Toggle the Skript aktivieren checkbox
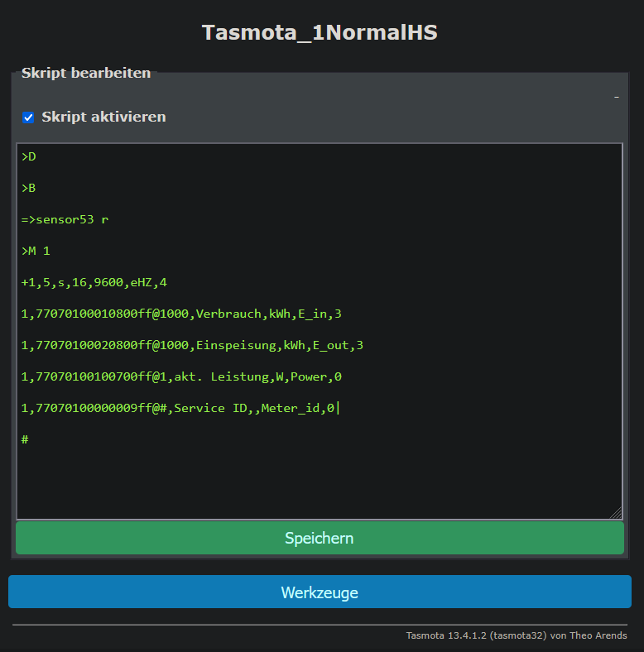 pyautogui.click(x=28, y=117)
